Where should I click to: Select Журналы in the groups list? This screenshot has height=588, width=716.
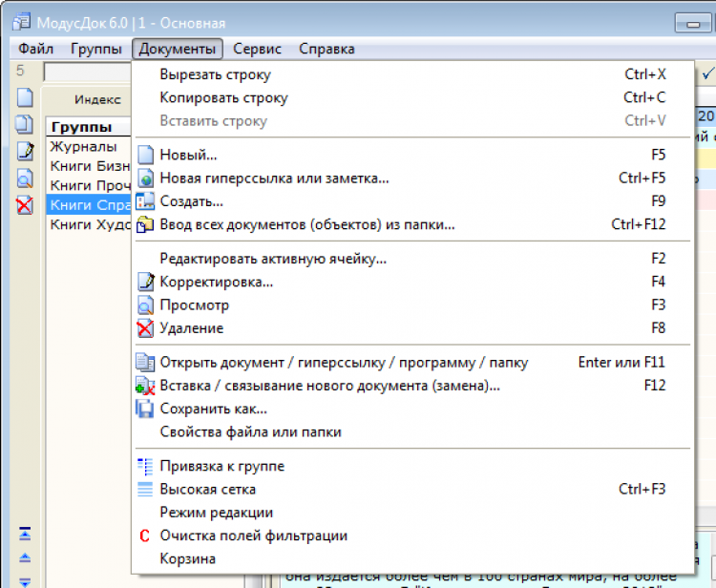tap(89, 147)
